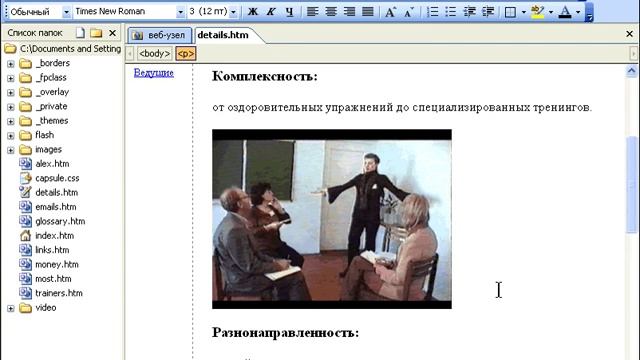Apply numbered list formatting
640x360 pixels.
coord(432,11)
